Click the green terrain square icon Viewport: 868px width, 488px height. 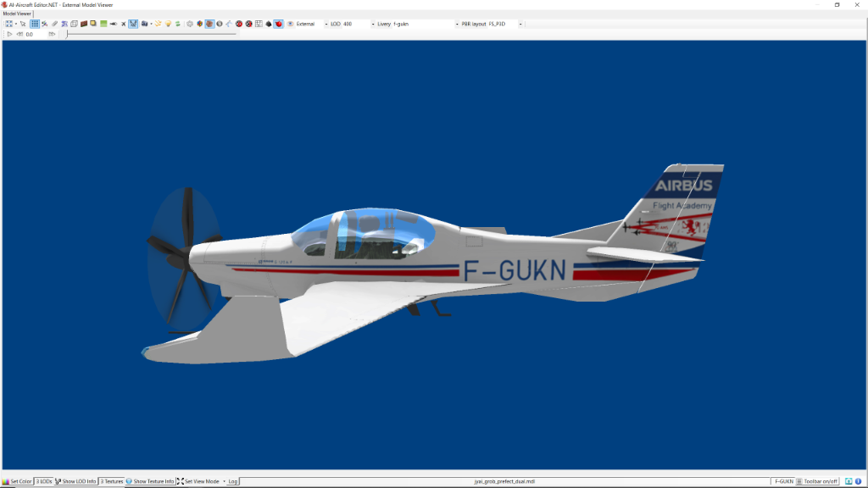[x=103, y=24]
